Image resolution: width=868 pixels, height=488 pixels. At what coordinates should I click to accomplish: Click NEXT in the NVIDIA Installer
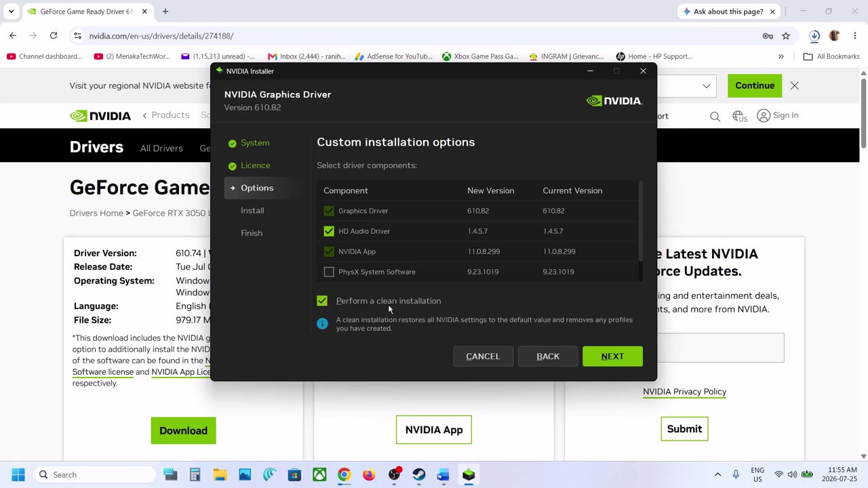pyautogui.click(x=612, y=357)
